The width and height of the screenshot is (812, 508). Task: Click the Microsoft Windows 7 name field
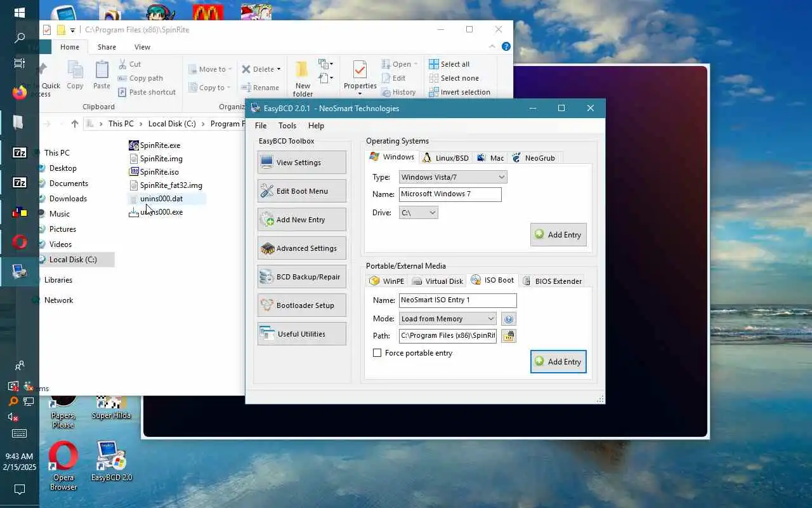coord(450,194)
